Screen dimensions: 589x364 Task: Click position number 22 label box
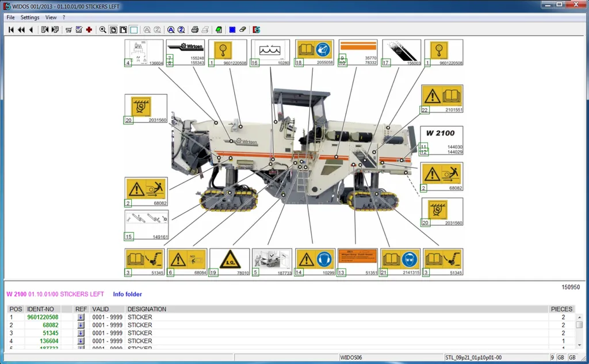[424, 110]
